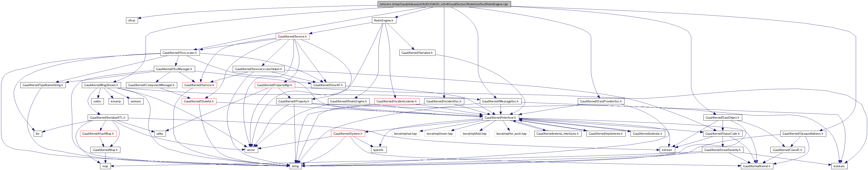Click the red GaudiKernel/IIncidentListener.h node
Screen dimensions: 868x170
coord(396,101)
